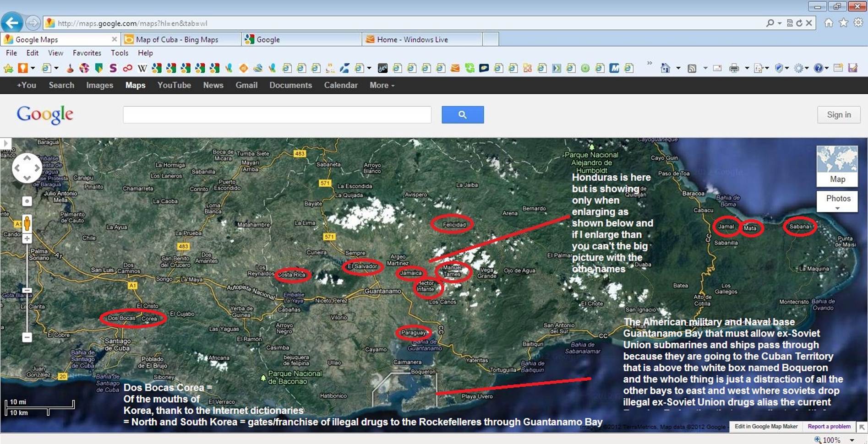Zoom out with the map minus button
Screen dimensions: 868x444
pos(27,337)
